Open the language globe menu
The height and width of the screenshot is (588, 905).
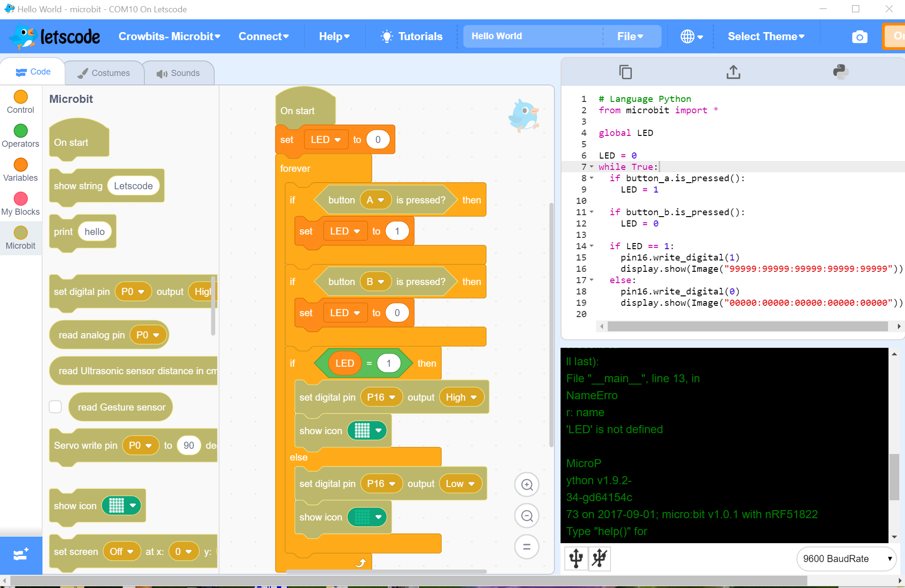point(692,36)
